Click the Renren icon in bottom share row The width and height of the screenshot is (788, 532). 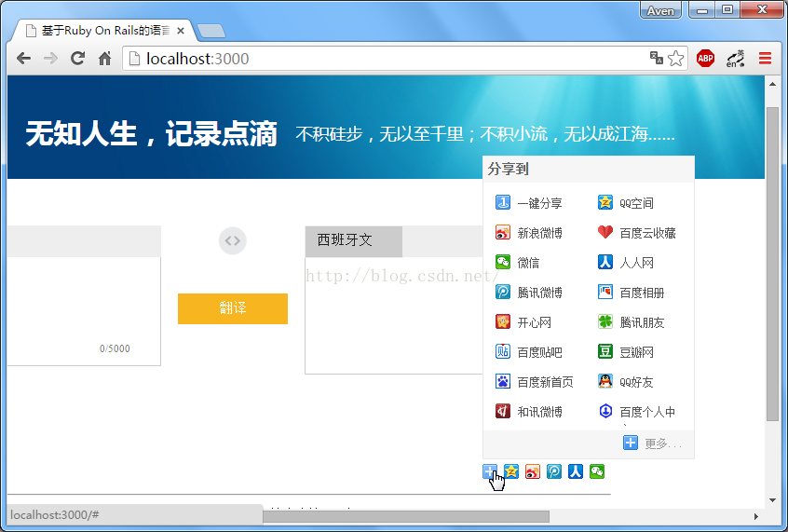(576, 471)
